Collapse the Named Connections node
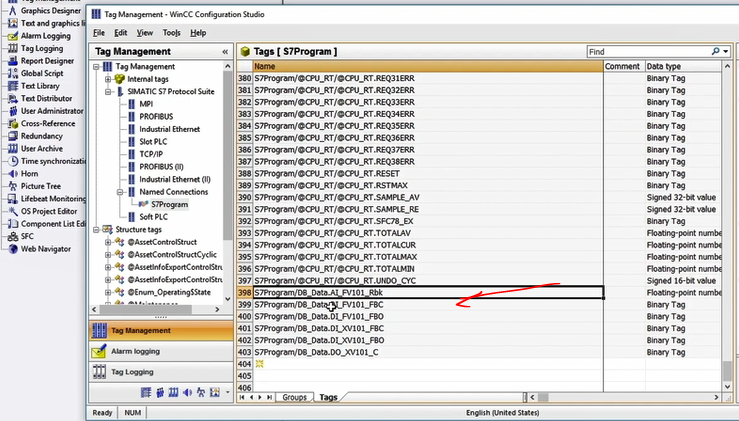This screenshot has height=421, width=739. (120, 192)
